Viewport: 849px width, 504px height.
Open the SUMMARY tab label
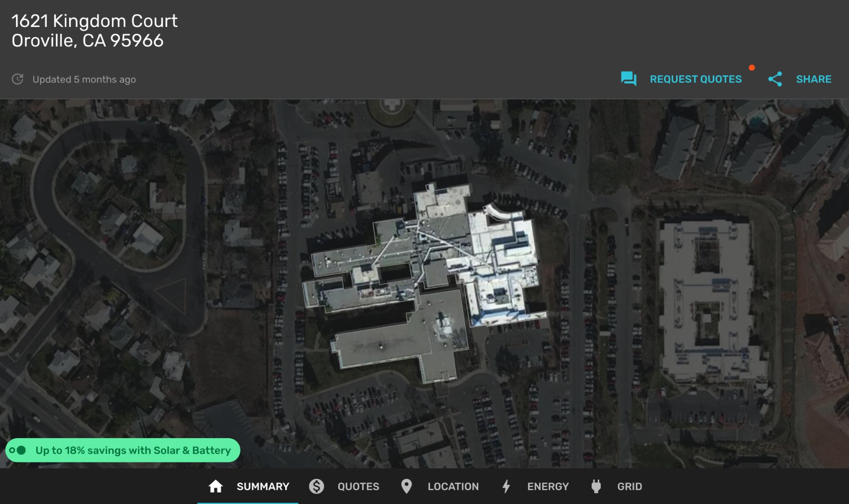(263, 486)
